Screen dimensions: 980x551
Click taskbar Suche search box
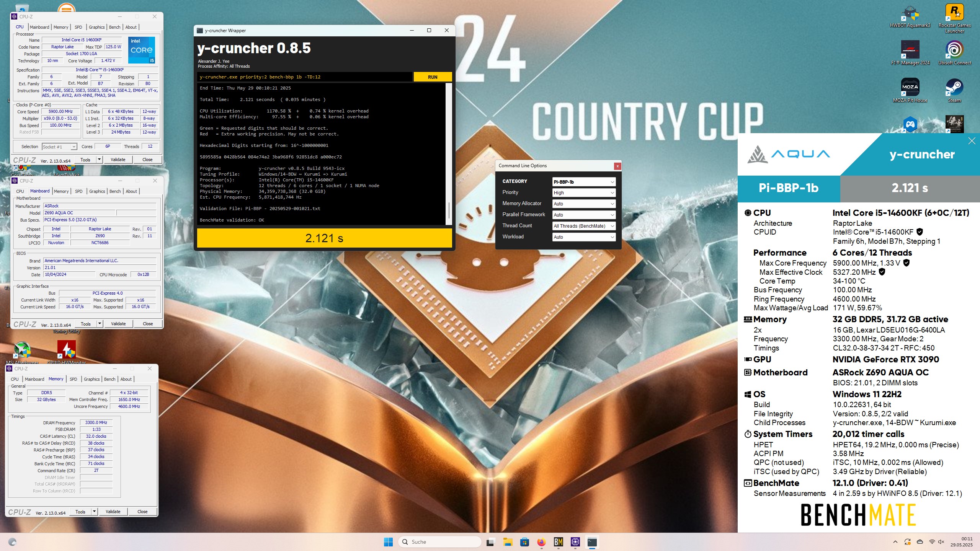click(439, 542)
